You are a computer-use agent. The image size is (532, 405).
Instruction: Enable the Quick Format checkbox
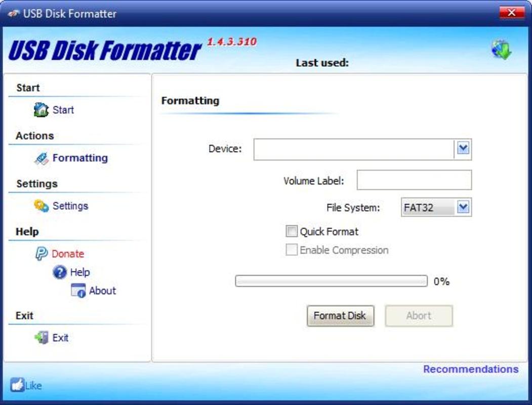point(292,231)
